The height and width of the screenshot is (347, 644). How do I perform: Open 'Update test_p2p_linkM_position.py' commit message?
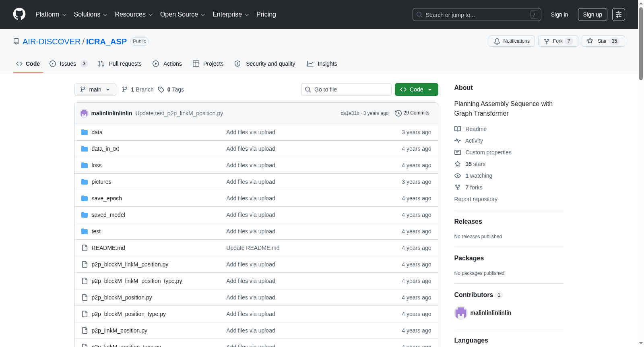click(179, 113)
